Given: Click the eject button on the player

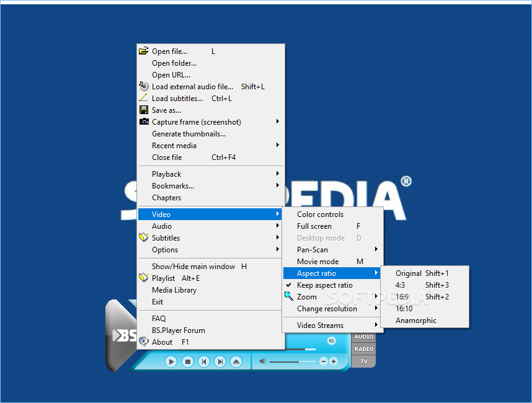Looking at the screenshot, I should (x=236, y=361).
